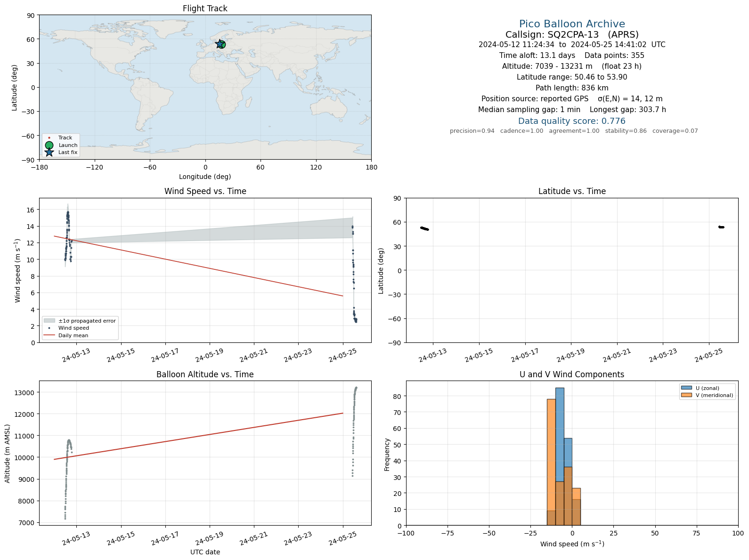Click the "Longitude (deg)" axis label
This screenshot has width=749, height=560.
[x=205, y=177]
